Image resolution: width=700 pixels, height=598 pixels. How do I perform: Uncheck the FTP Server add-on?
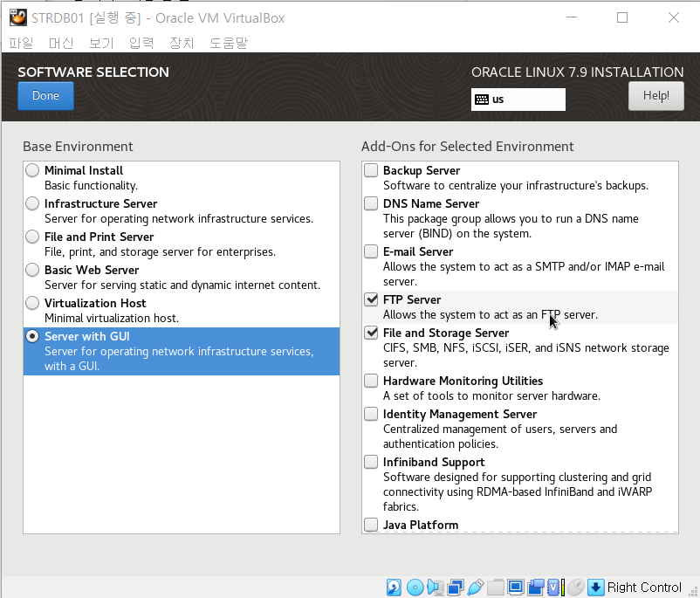371,299
